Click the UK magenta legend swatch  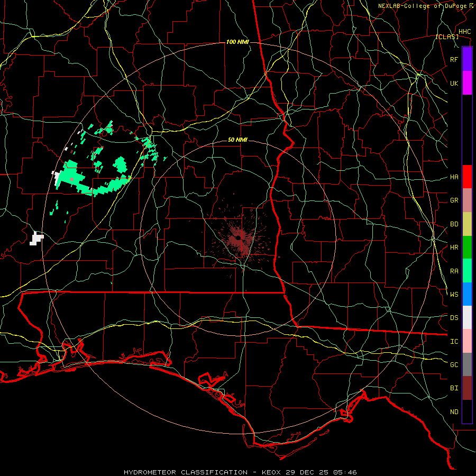467,83
